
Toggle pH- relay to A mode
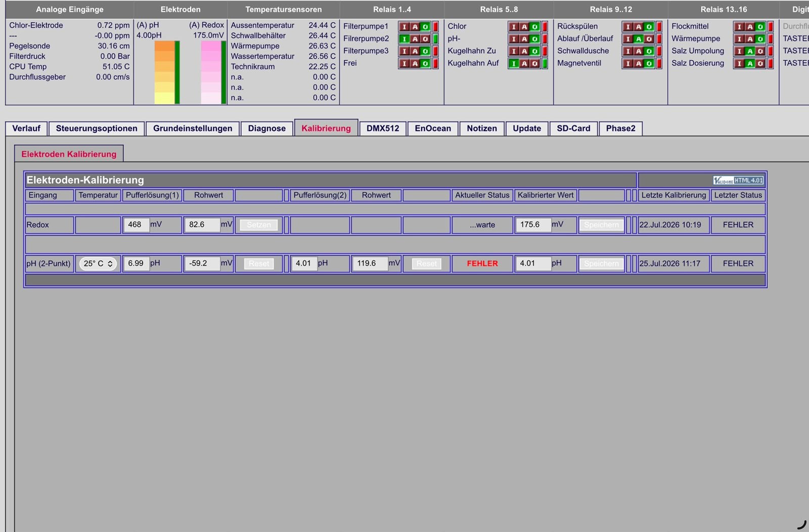[x=524, y=39]
